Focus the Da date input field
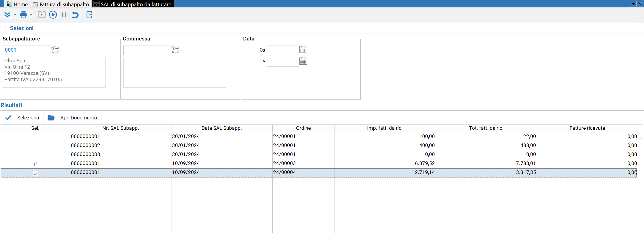 [283, 50]
